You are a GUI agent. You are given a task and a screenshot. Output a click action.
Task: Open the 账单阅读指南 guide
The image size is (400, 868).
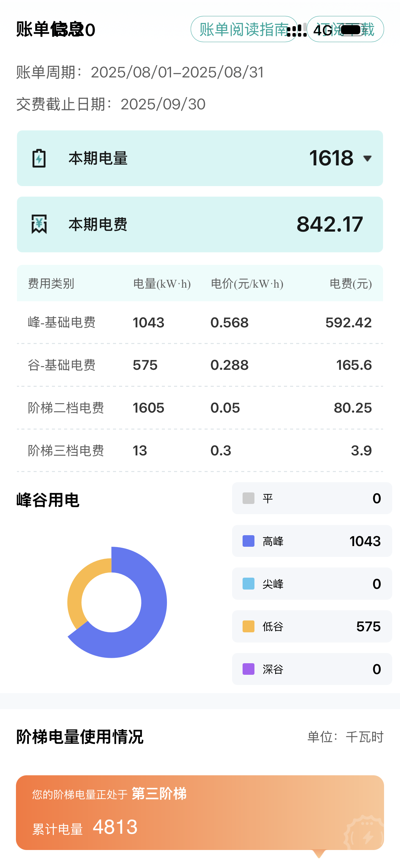tap(243, 29)
